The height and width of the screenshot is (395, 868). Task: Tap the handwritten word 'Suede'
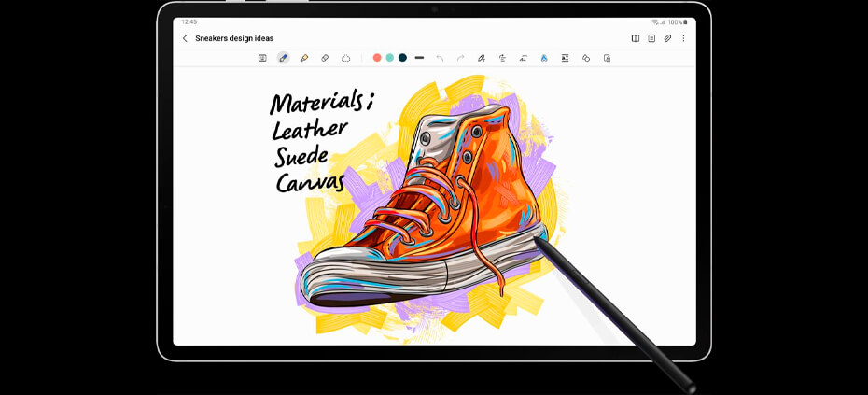click(x=301, y=157)
